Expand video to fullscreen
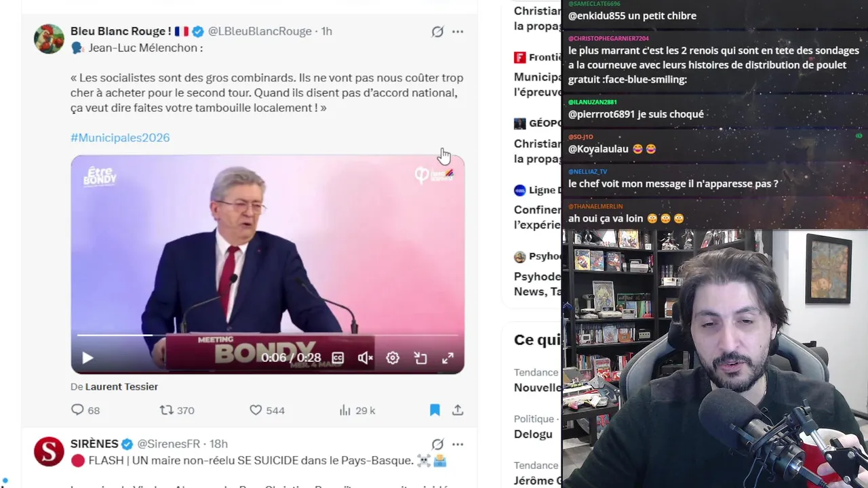This screenshot has height=488, width=868. 448,358
